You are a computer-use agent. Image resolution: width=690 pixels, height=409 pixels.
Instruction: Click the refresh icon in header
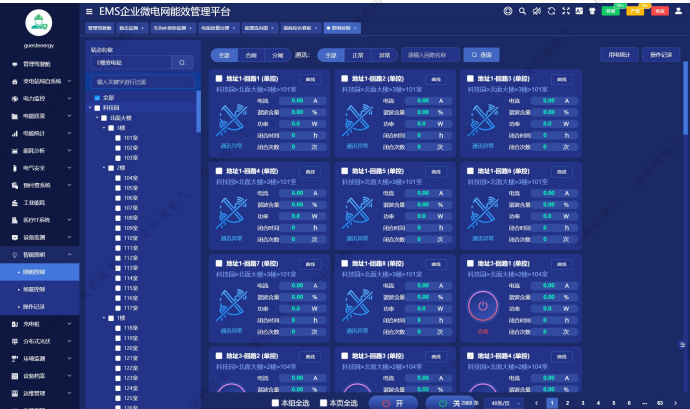pos(551,10)
